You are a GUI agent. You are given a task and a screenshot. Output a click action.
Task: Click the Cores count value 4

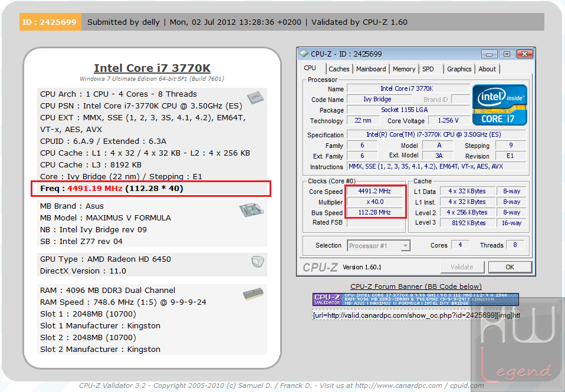click(x=460, y=245)
